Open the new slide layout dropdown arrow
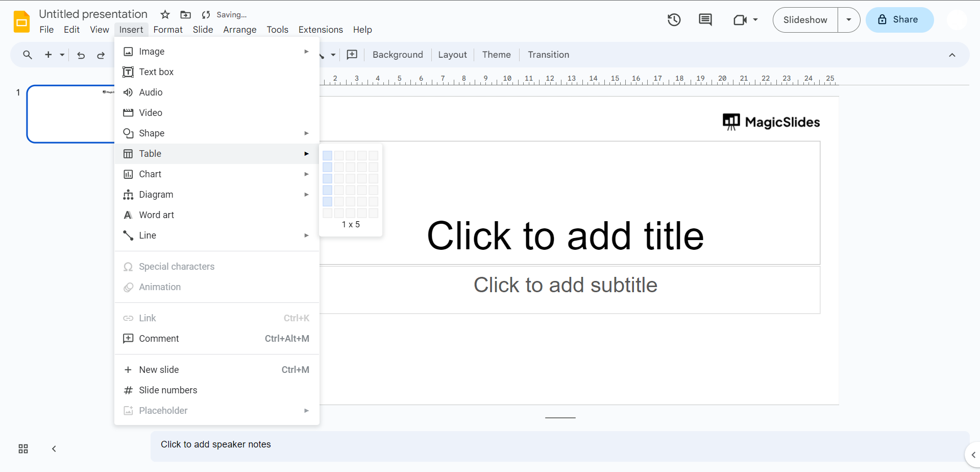This screenshot has height=472, width=980. pyautogui.click(x=62, y=55)
